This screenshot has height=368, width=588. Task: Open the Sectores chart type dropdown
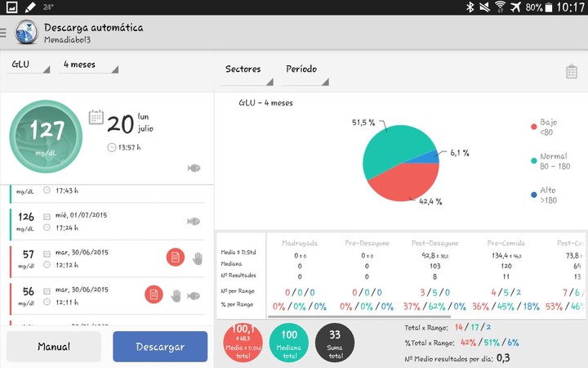click(247, 70)
